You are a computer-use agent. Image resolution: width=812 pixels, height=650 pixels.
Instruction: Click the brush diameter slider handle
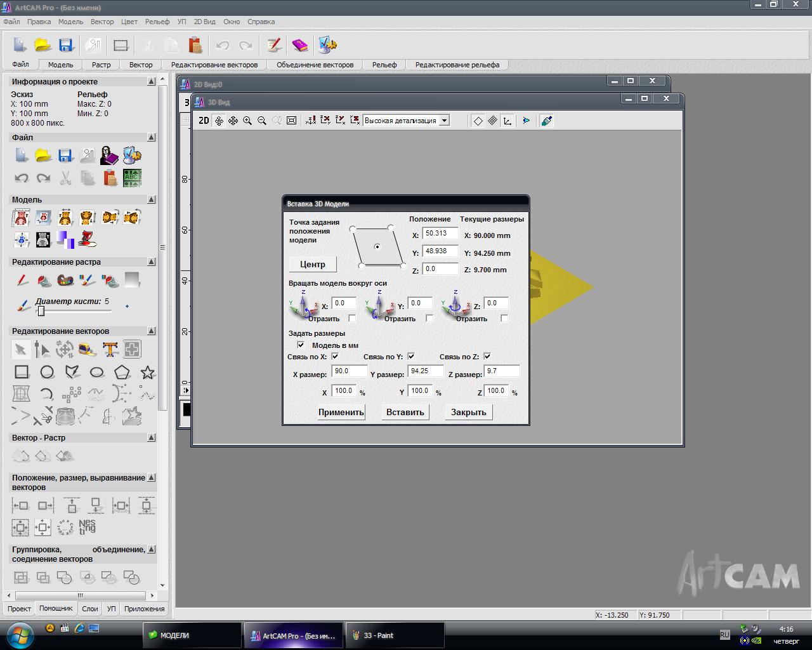pyautogui.click(x=41, y=311)
